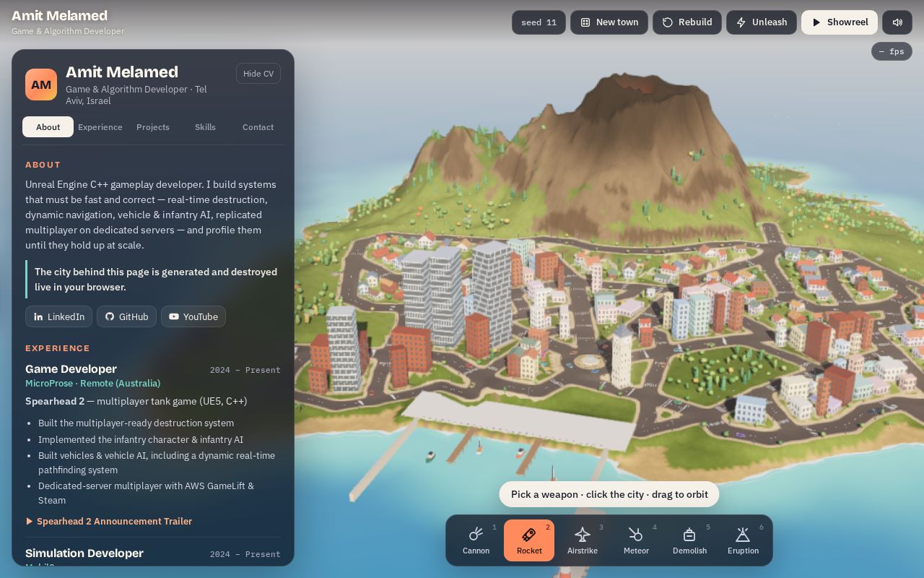Select the Rocket weapon
The width and height of the screenshot is (924, 578).
coord(529,540)
